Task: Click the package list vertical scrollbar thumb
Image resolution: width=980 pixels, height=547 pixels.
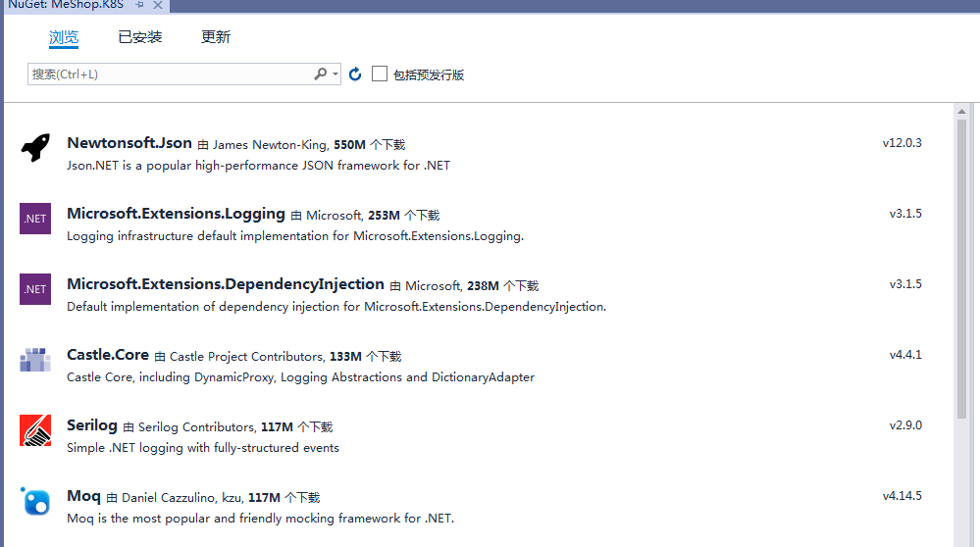Action: [962, 269]
